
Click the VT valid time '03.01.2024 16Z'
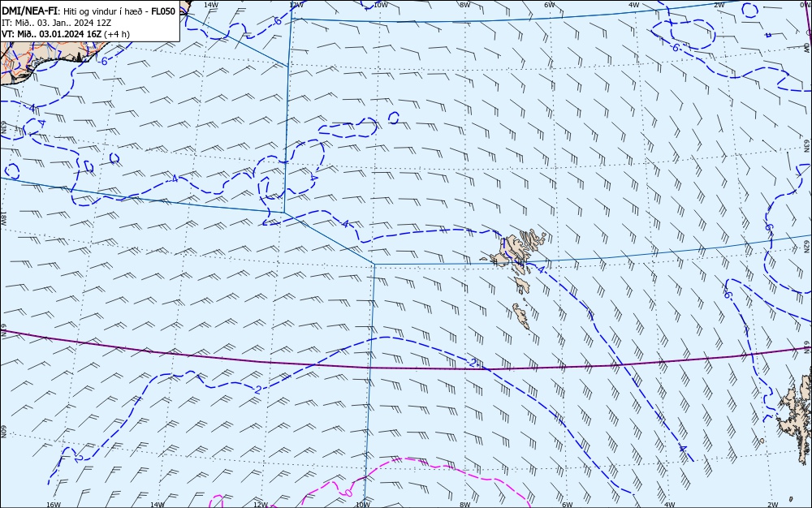point(71,34)
